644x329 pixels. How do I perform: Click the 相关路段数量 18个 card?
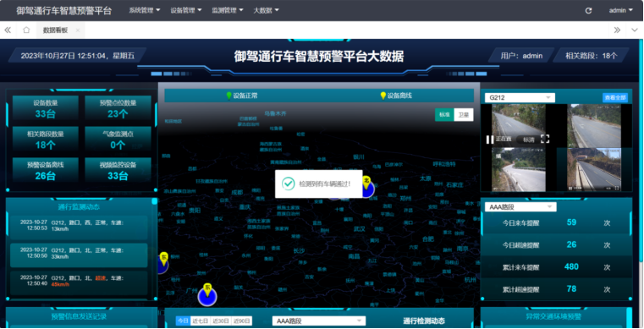[45, 140]
